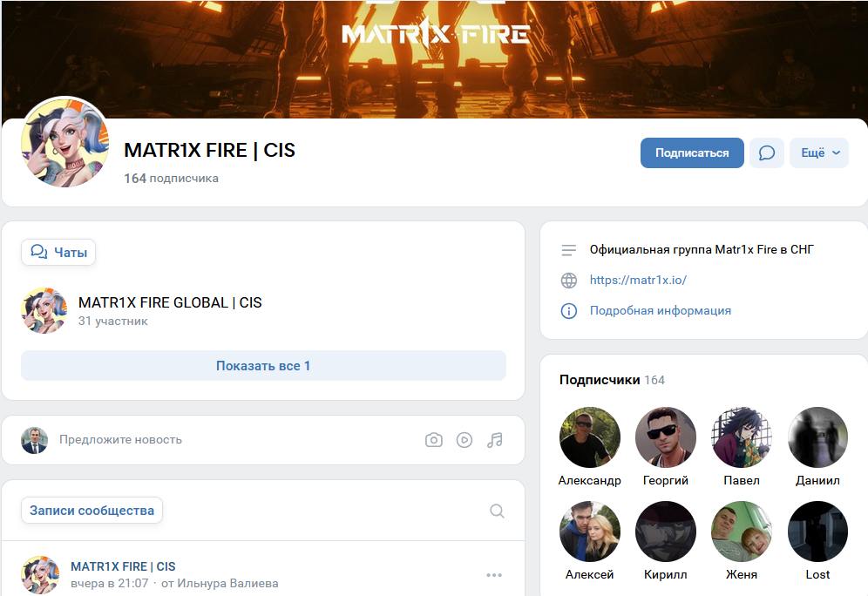Attach video using the play icon

465,440
